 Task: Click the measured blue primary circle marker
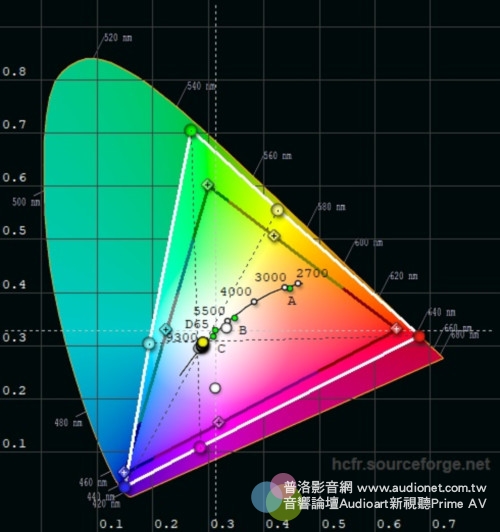coord(124,487)
